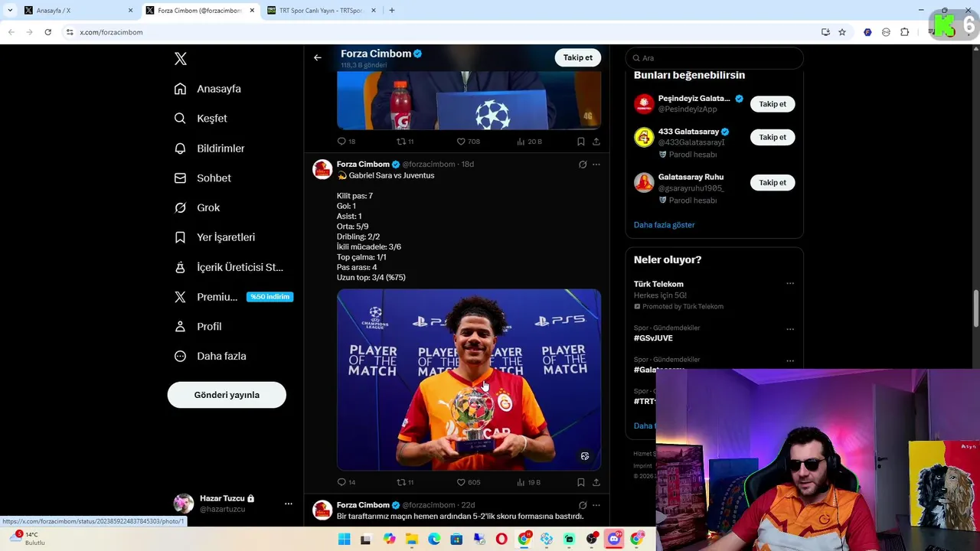Image resolution: width=980 pixels, height=551 pixels.
Task: Bookmark this page with the star icon
Action: pos(842,32)
